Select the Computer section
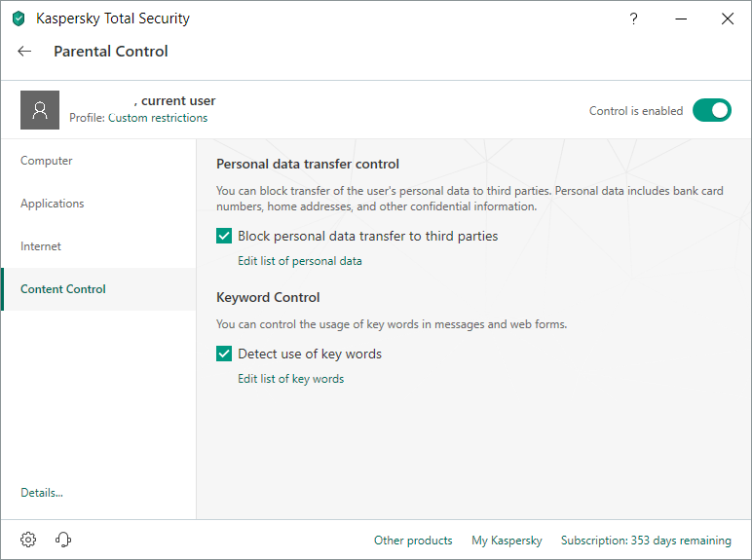Image resolution: width=752 pixels, height=560 pixels. coord(47,161)
